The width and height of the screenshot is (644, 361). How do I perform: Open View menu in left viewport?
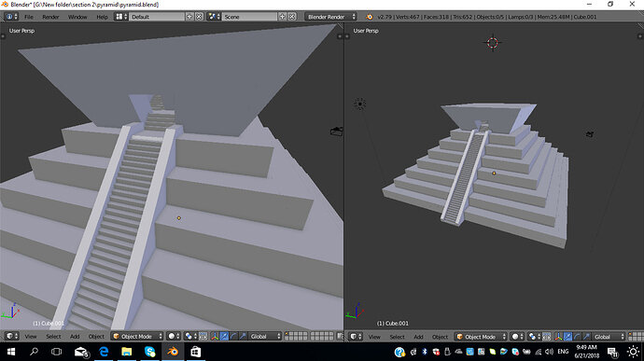pyautogui.click(x=31, y=337)
